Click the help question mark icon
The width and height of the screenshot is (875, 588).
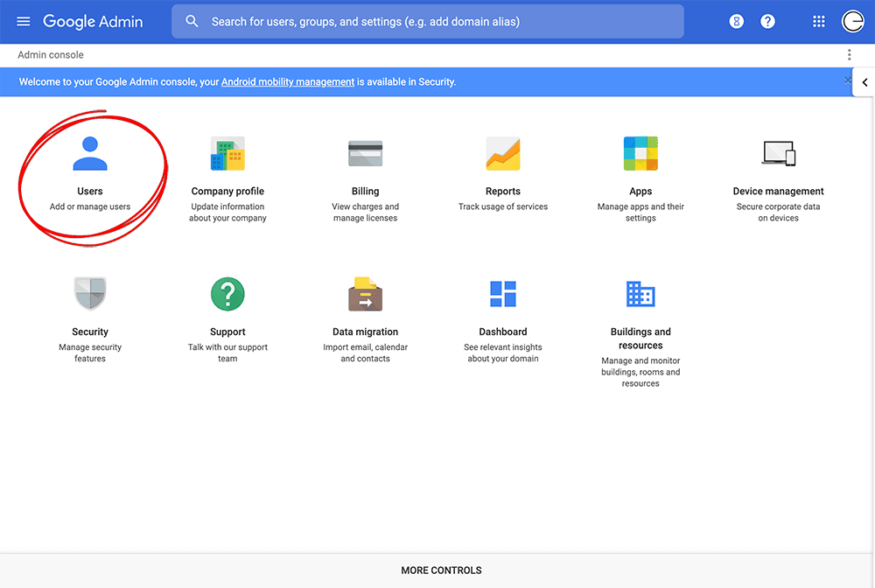[767, 21]
